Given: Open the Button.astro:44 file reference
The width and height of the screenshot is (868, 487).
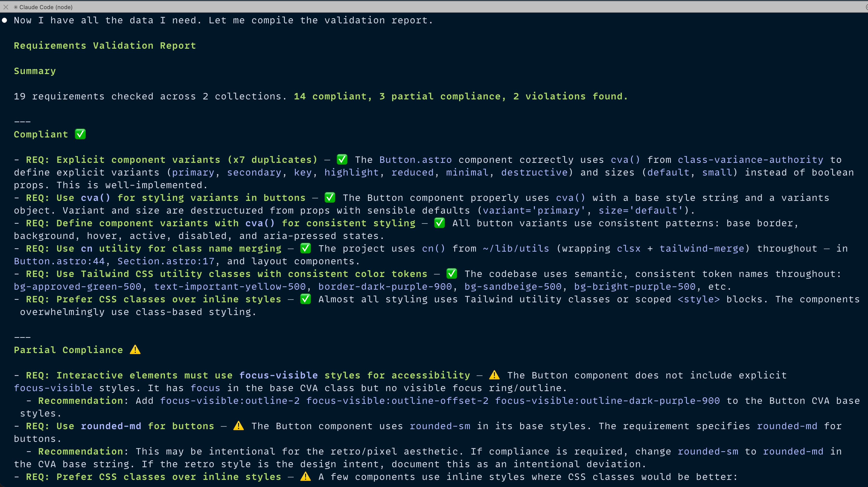Looking at the screenshot, I should (59, 261).
